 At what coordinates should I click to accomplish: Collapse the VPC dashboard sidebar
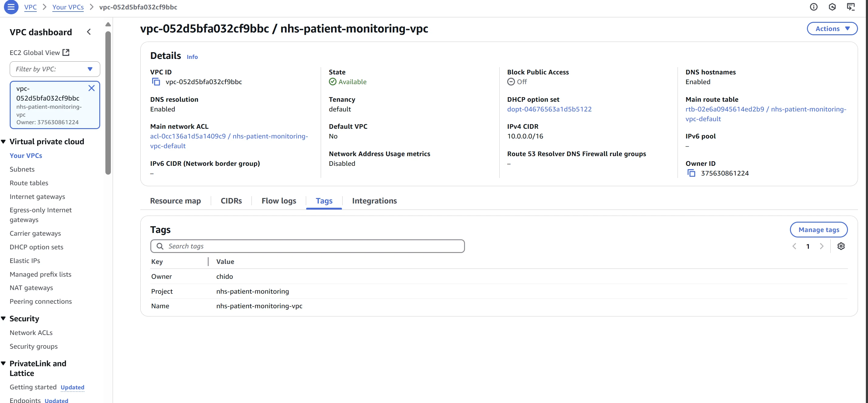pos(89,32)
